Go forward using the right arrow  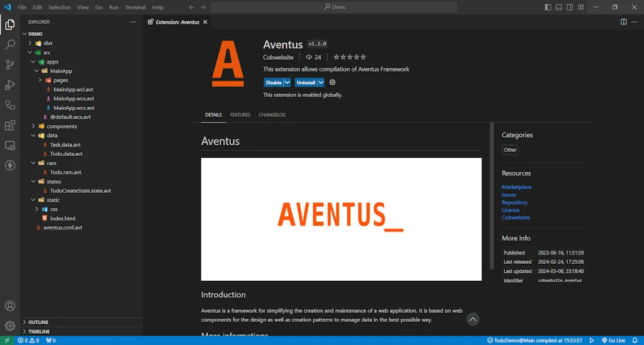[203, 7]
